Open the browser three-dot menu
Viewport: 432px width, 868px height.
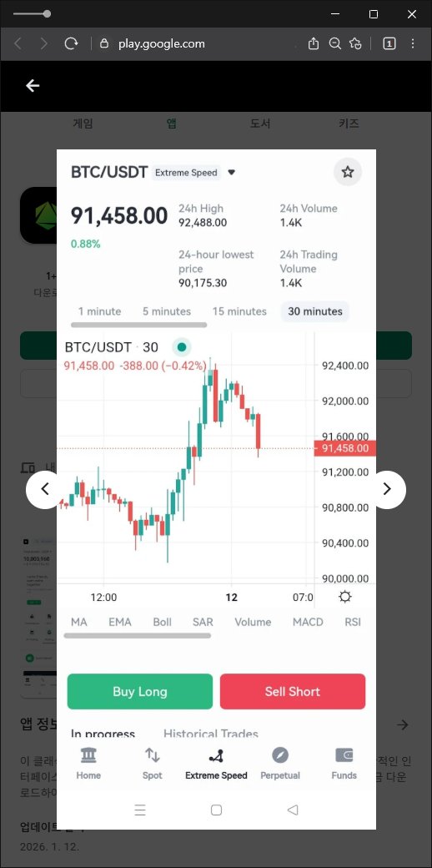[x=413, y=43]
